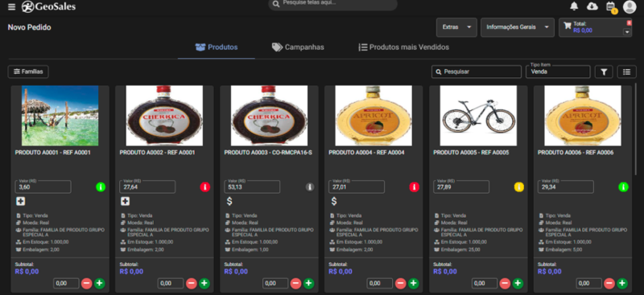Click dollar sign icon on PRODUTO A0003

tap(229, 201)
